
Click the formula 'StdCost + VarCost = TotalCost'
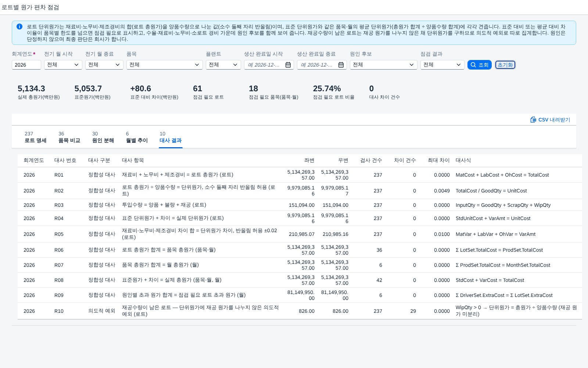coord(490,280)
